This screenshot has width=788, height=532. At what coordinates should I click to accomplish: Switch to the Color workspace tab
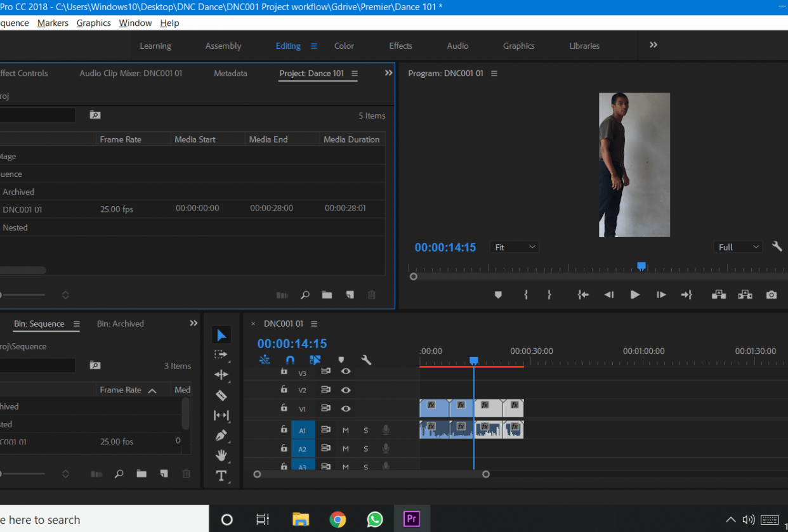point(344,46)
